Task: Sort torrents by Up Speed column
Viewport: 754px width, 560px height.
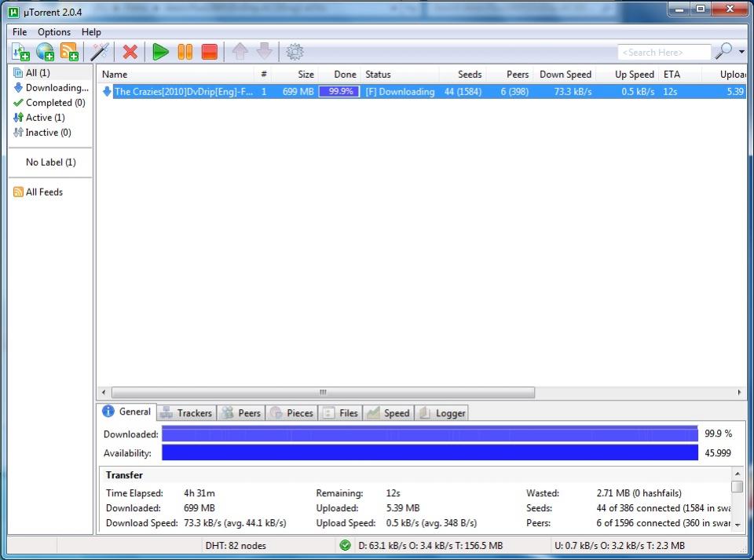Action: 628,75
